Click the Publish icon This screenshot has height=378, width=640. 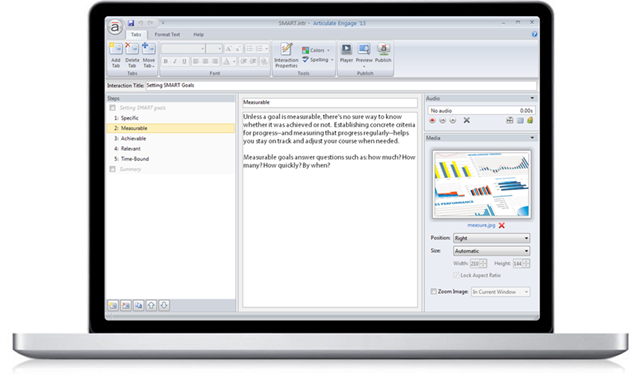coord(383,49)
